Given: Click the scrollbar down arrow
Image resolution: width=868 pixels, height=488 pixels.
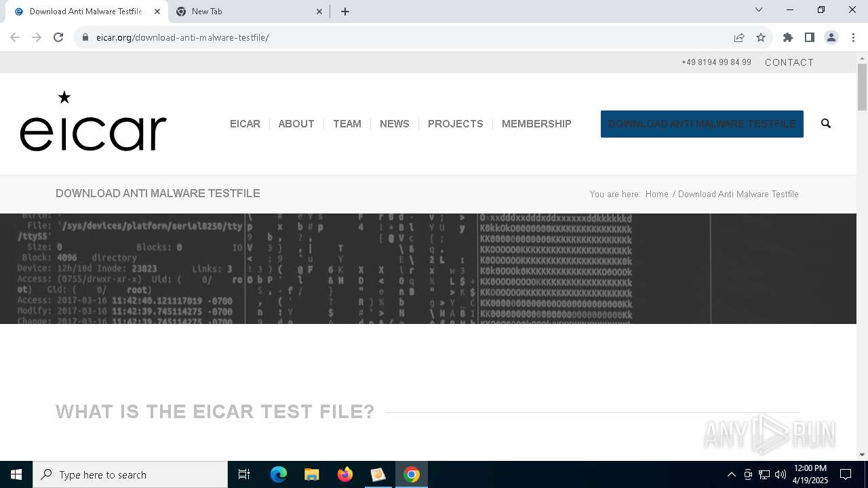Looking at the screenshot, I should 862,455.
